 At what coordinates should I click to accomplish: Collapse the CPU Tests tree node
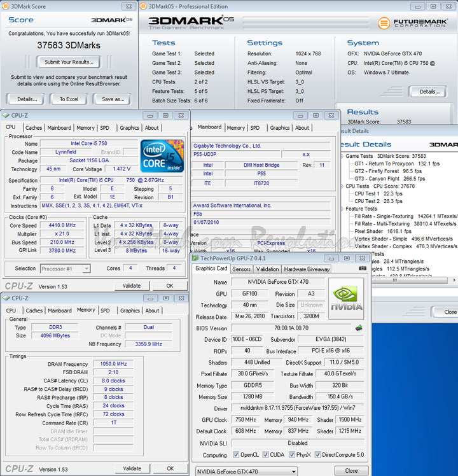tap(342, 186)
